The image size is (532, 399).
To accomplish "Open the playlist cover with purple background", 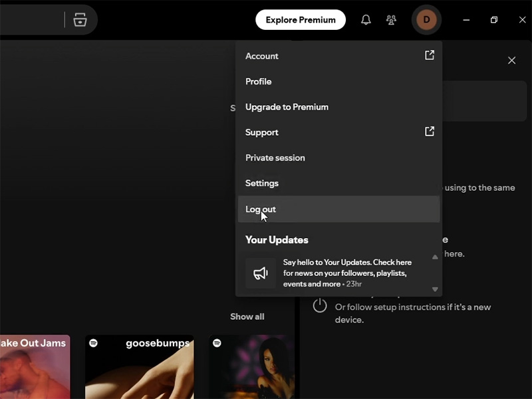I will pyautogui.click(x=251, y=367).
